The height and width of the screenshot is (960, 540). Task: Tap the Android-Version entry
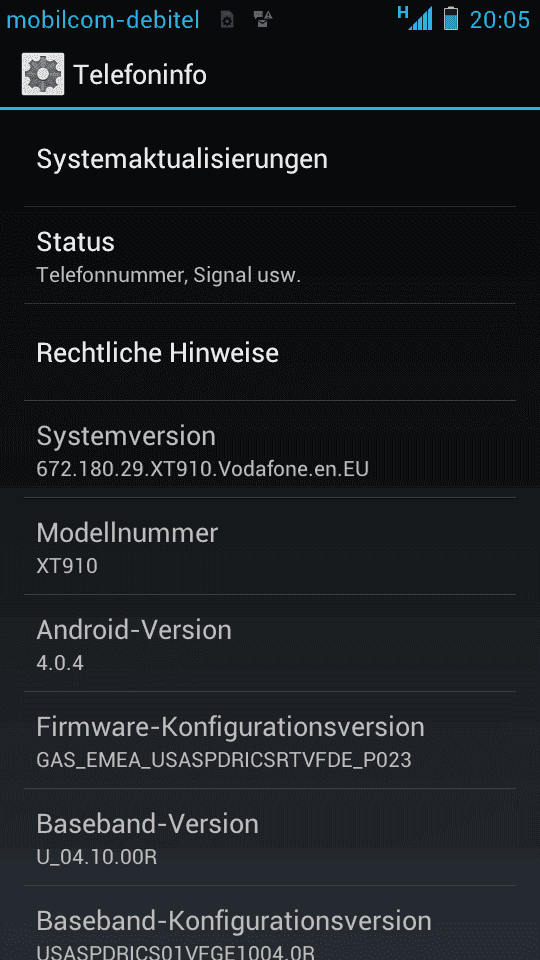[270, 643]
